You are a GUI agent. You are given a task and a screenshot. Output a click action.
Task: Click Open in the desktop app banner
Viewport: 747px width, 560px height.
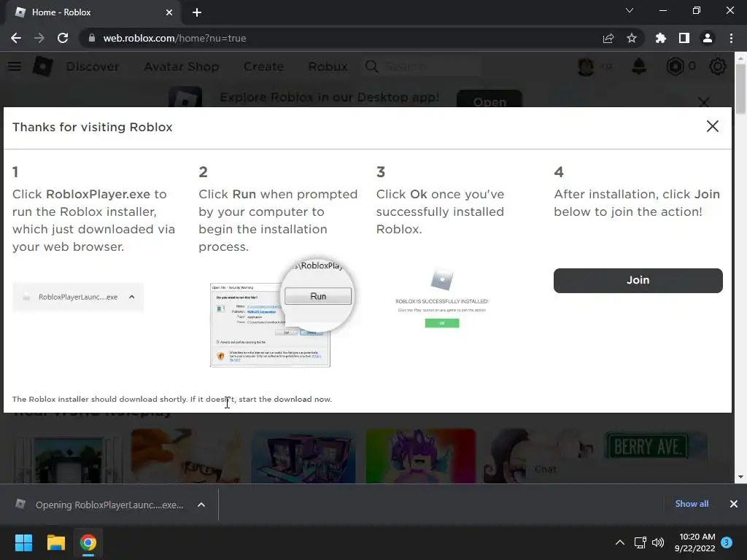[489, 99]
